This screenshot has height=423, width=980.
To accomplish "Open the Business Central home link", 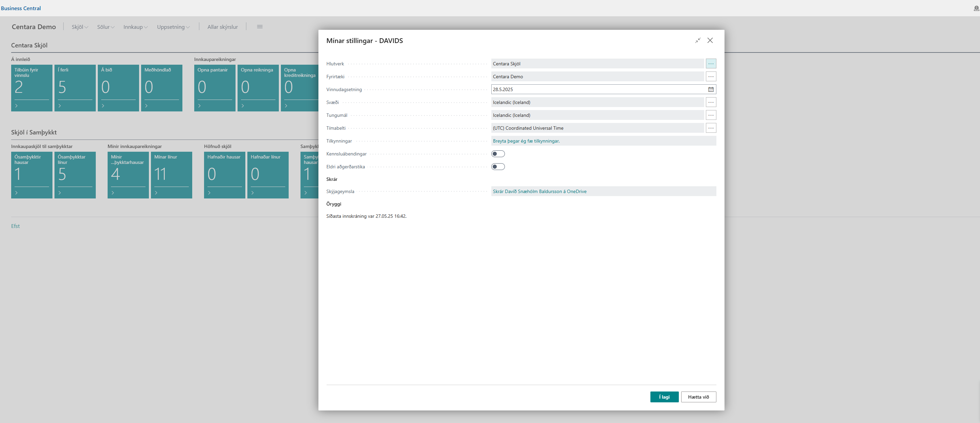I will [21, 8].
